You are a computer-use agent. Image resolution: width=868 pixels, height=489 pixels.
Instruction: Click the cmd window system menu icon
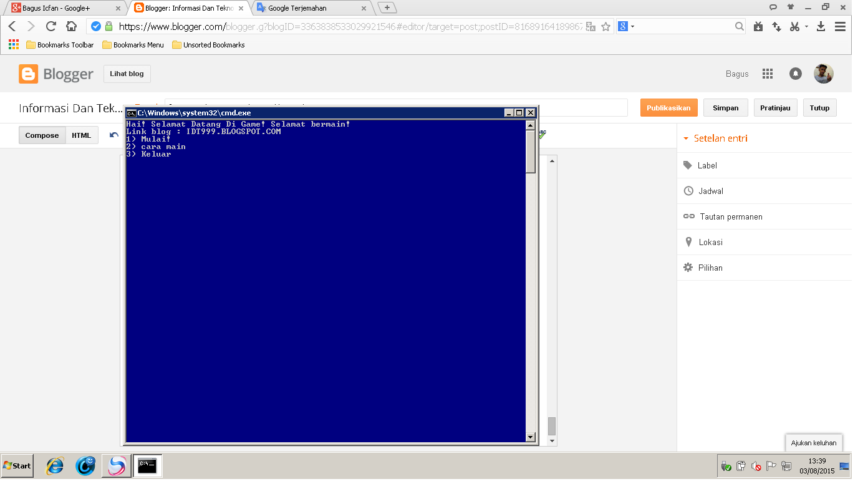tap(131, 113)
